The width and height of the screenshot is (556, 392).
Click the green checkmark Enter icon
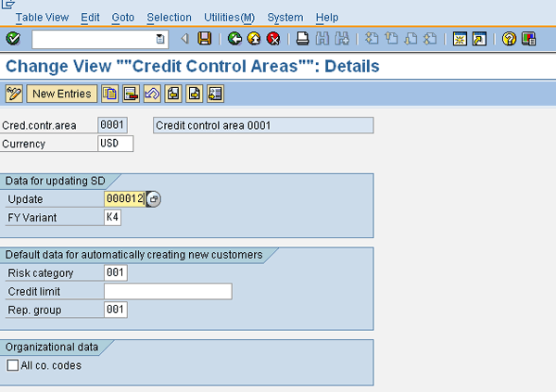point(14,38)
